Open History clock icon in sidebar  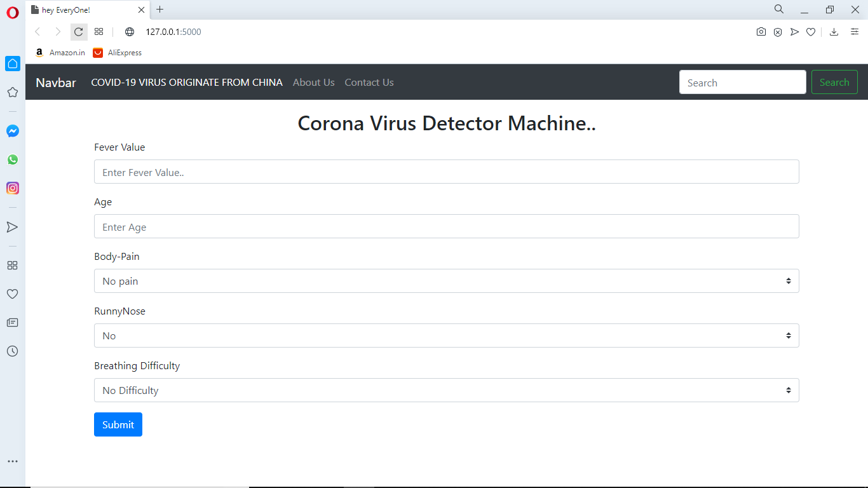click(12, 351)
